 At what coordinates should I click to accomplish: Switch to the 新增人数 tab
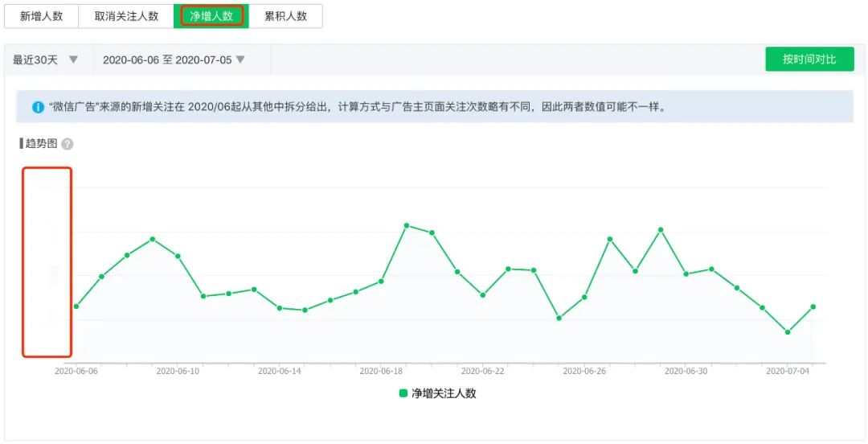(42, 16)
